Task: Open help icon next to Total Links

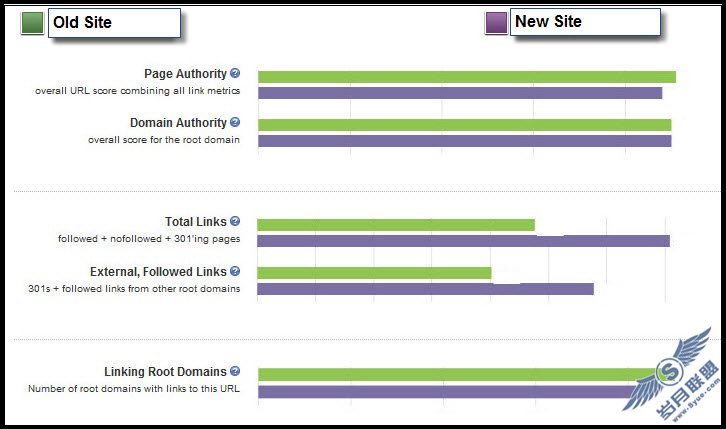Action: (235, 221)
